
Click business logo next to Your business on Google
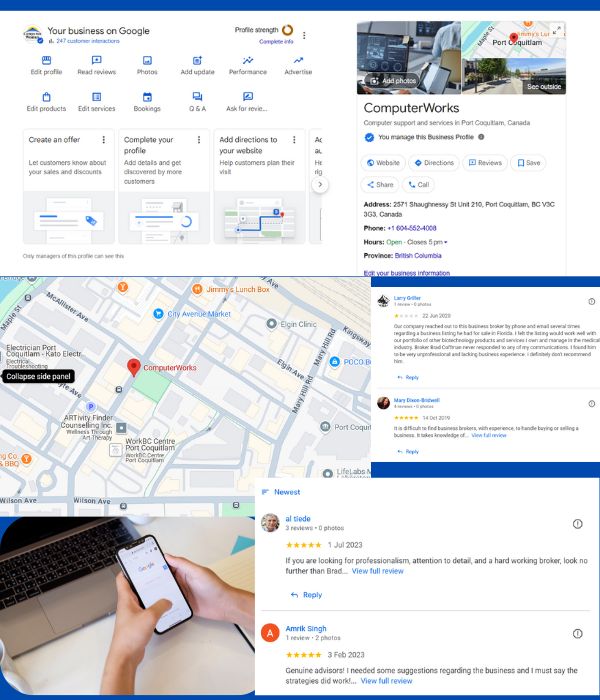(33, 34)
